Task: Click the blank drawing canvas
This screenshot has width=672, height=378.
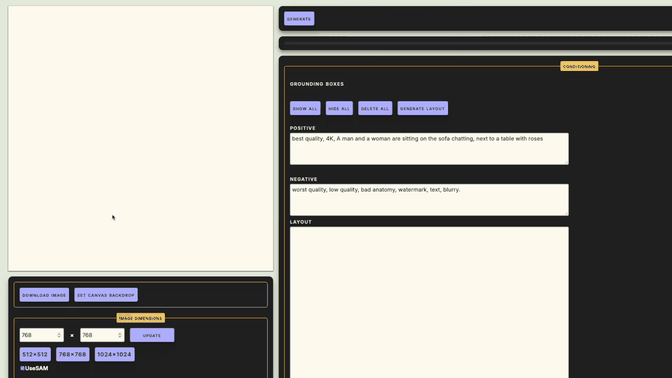Action: (141, 138)
